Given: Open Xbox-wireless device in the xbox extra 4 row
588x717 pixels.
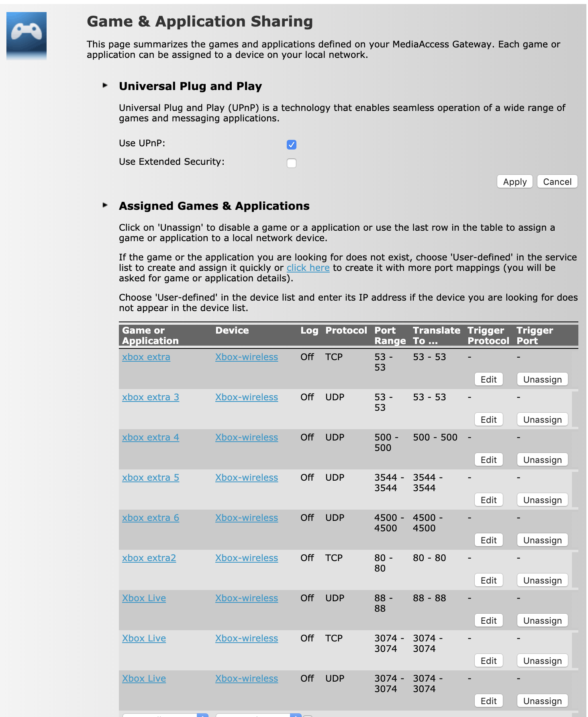Looking at the screenshot, I should [247, 437].
